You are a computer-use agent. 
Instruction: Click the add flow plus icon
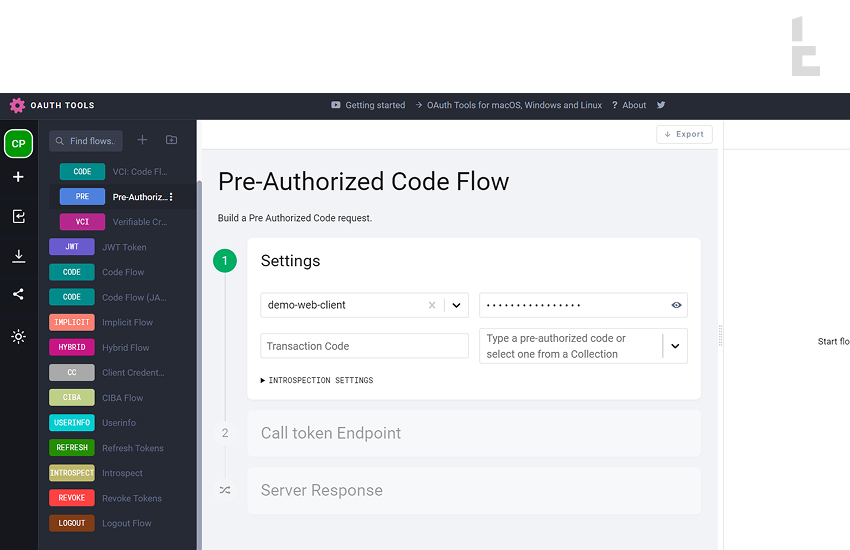click(142, 141)
